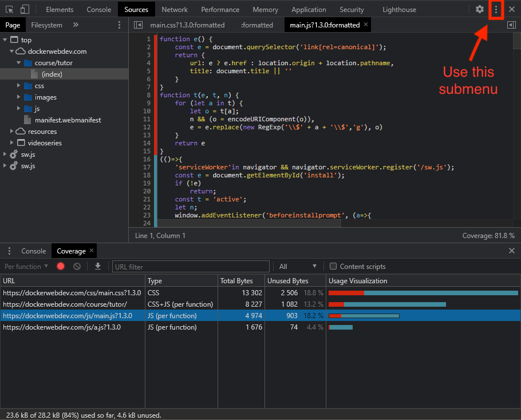
Task: Clear coverage results with the clear icon
Action: (x=77, y=267)
